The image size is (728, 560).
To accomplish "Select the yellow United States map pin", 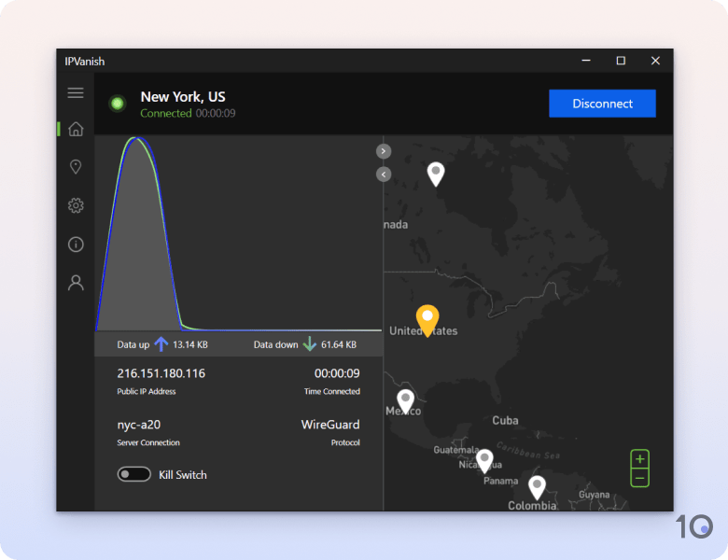I will pyautogui.click(x=427, y=320).
